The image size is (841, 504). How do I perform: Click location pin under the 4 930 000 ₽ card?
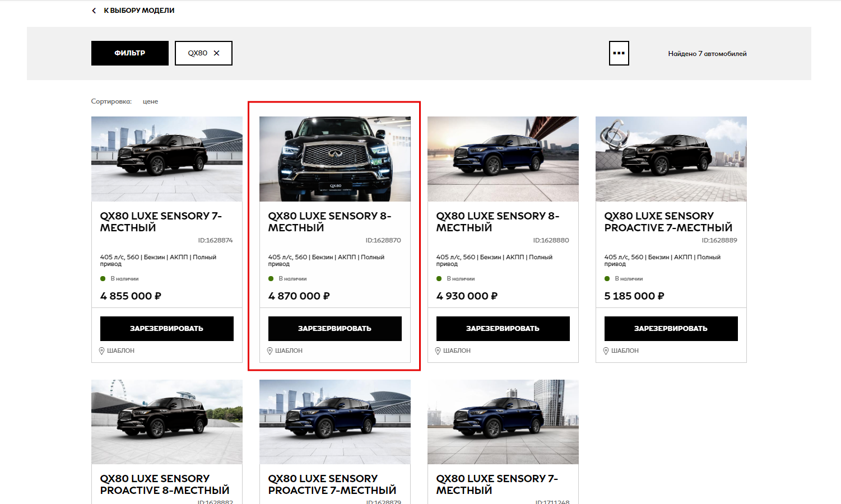[438, 351]
